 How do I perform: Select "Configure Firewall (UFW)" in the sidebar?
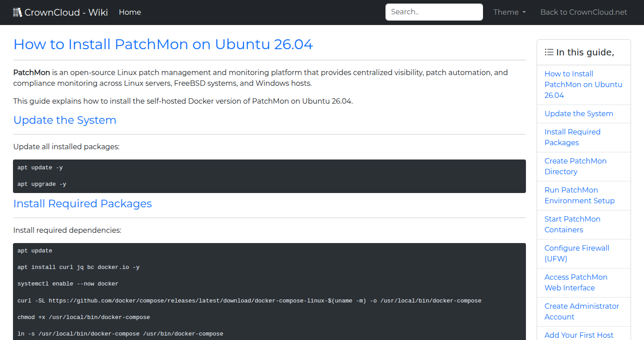point(577,253)
